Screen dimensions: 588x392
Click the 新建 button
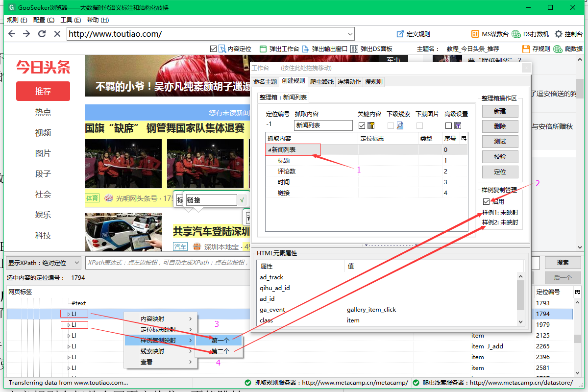[500, 111]
